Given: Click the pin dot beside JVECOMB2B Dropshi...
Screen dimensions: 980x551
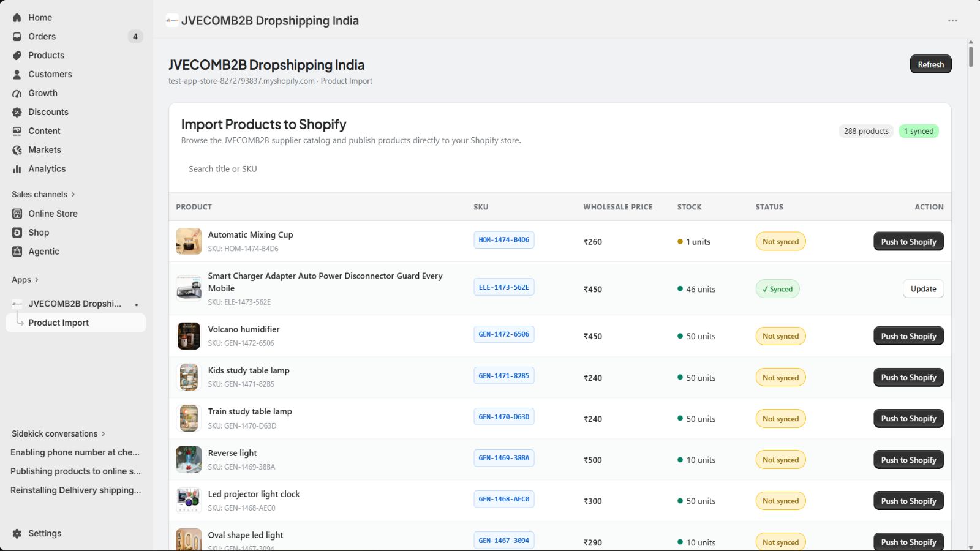Looking at the screenshot, I should 137,304.
